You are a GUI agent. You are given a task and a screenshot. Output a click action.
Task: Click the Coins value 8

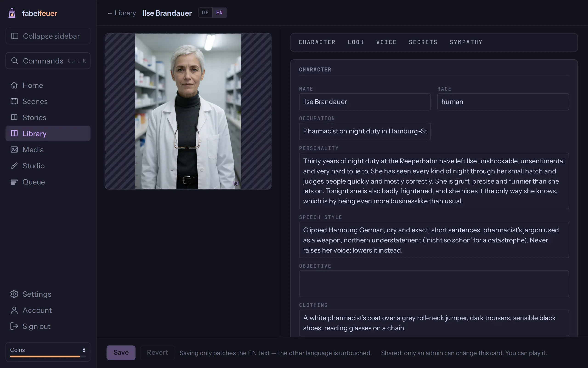click(84, 350)
